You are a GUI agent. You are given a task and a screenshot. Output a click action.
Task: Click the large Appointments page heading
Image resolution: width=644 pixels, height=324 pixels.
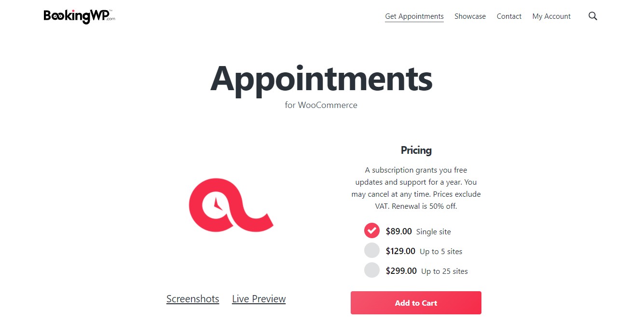[x=321, y=79]
